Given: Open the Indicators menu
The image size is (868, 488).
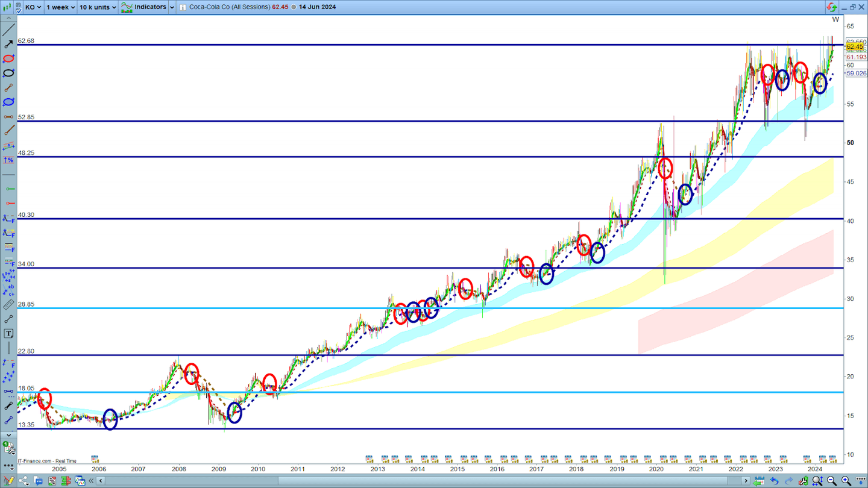Looking at the screenshot, I should coord(144,7).
